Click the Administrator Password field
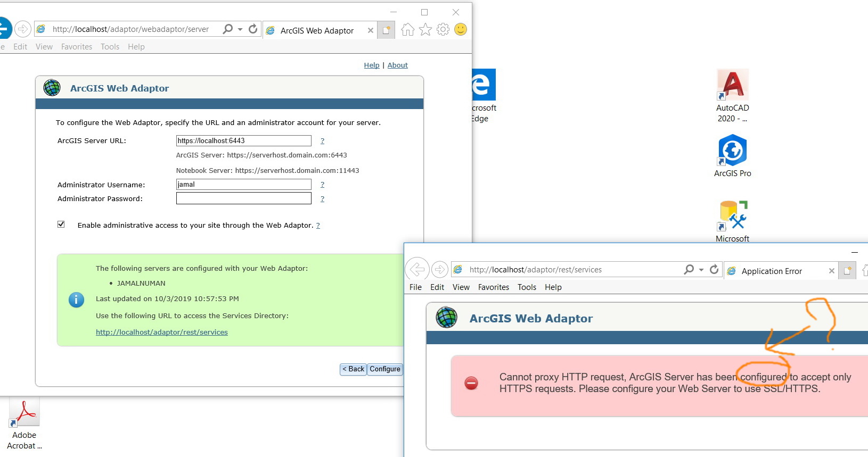 pyautogui.click(x=244, y=198)
